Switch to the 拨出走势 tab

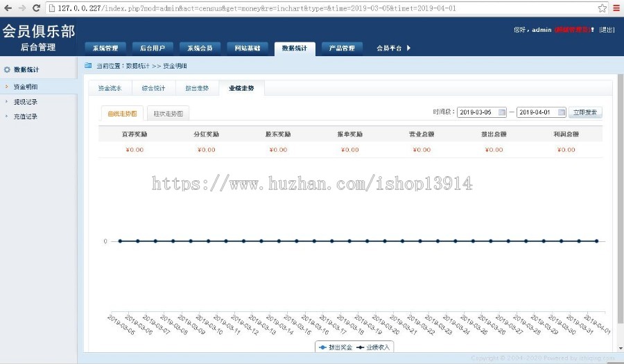tap(197, 88)
